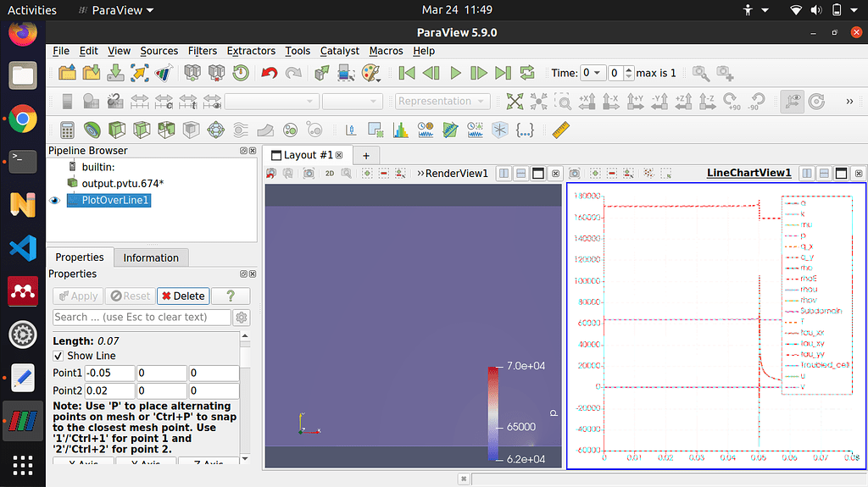Click the color legend bar in RenderView1
This screenshot has width=868, height=487.
pos(492,413)
